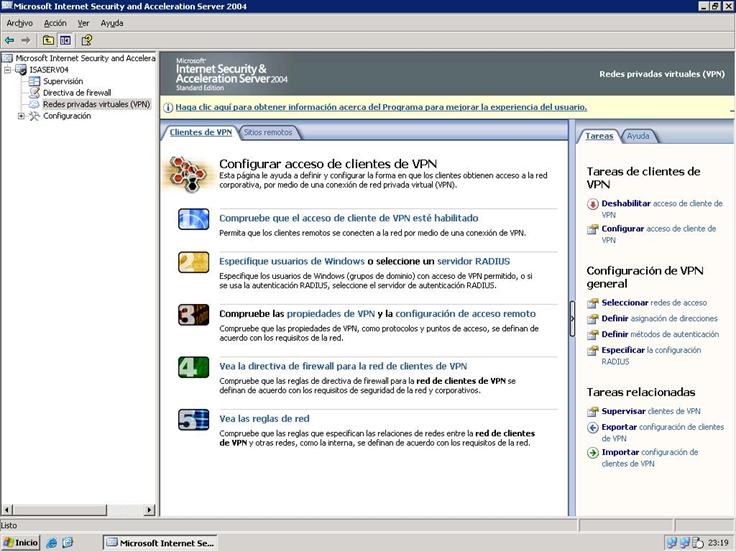Click the icon beside Configurar acceso de cliente
736x552 pixels.
pyautogui.click(x=593, y=229)
